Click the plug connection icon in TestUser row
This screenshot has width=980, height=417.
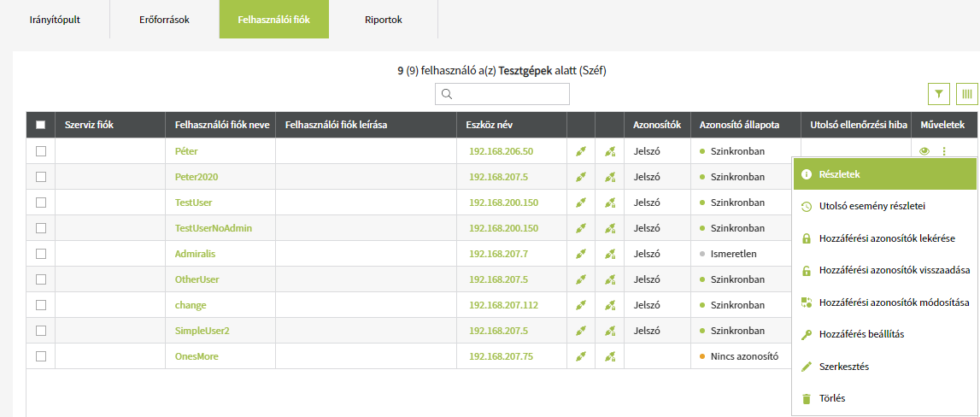pos(581,203)
